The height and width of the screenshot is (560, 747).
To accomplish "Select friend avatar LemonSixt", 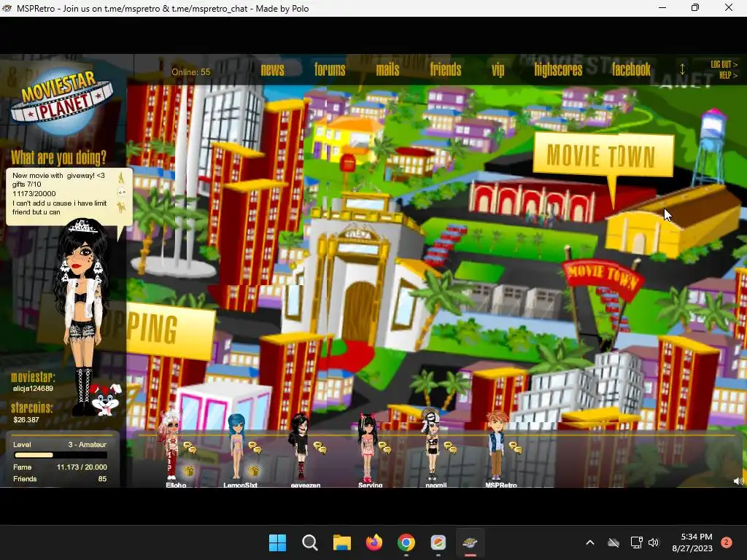I will pyautogui.click(x=236, y=446).
